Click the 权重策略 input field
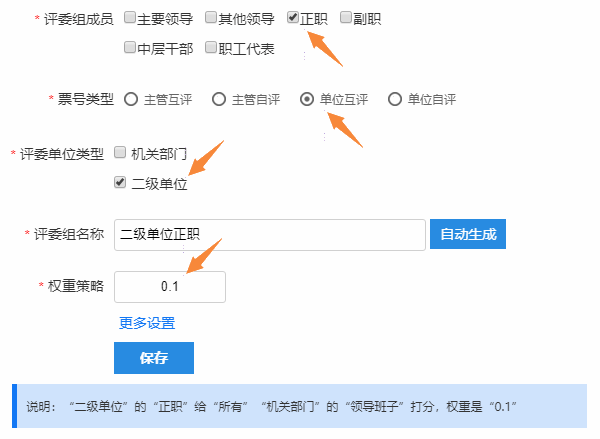Screen dimensions: 600x439 click(170, 287)
